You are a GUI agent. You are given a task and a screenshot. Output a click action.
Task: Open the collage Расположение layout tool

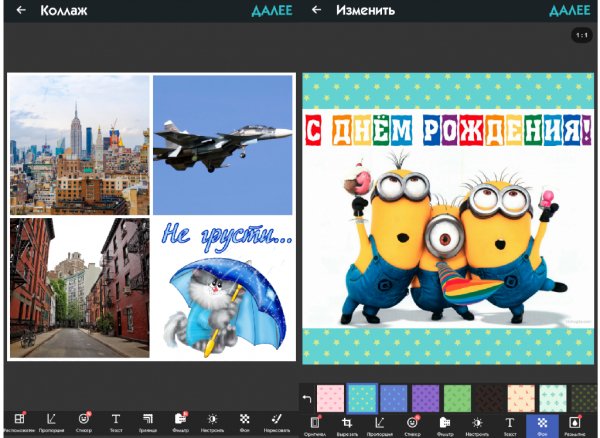19,423
